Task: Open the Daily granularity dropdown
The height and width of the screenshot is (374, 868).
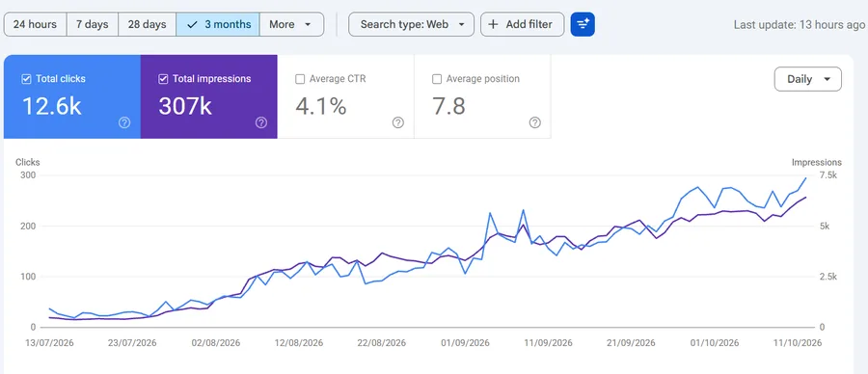Action: tap(807, 79)
